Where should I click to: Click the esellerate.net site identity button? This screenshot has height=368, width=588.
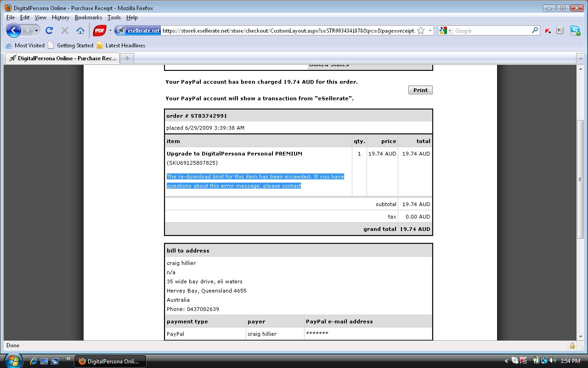(x=138, y=30)
